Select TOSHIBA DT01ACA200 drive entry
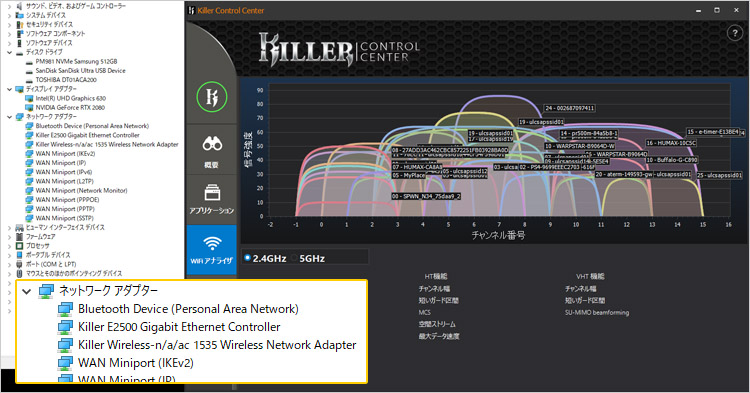 [66, 80]
